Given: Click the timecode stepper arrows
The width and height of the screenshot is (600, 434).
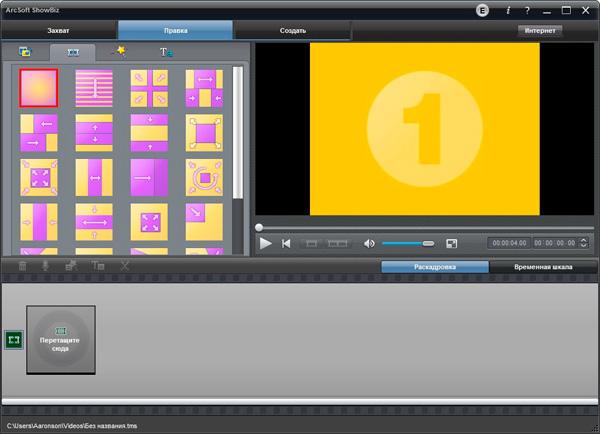Looking at the screenshot, I should click(583, 243).
